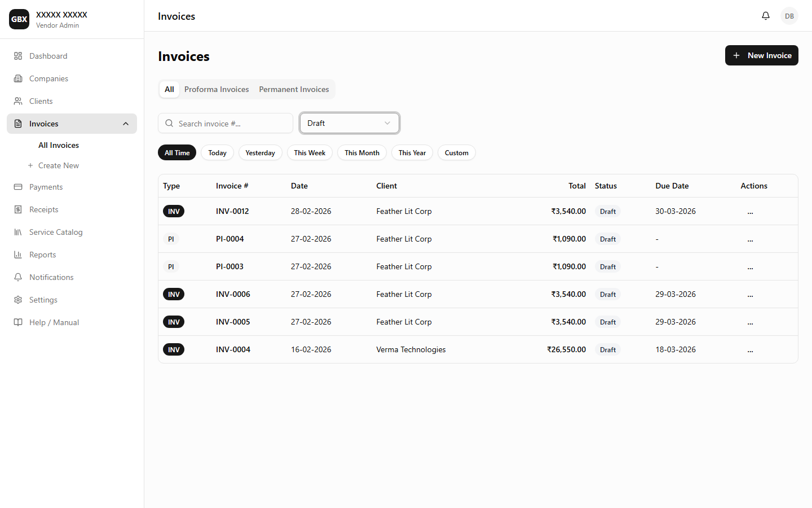The height and width of the screenshot is (508, 812).
Task: Click the Settings gear icon in sidebar
Action: [x=18, y=300]
